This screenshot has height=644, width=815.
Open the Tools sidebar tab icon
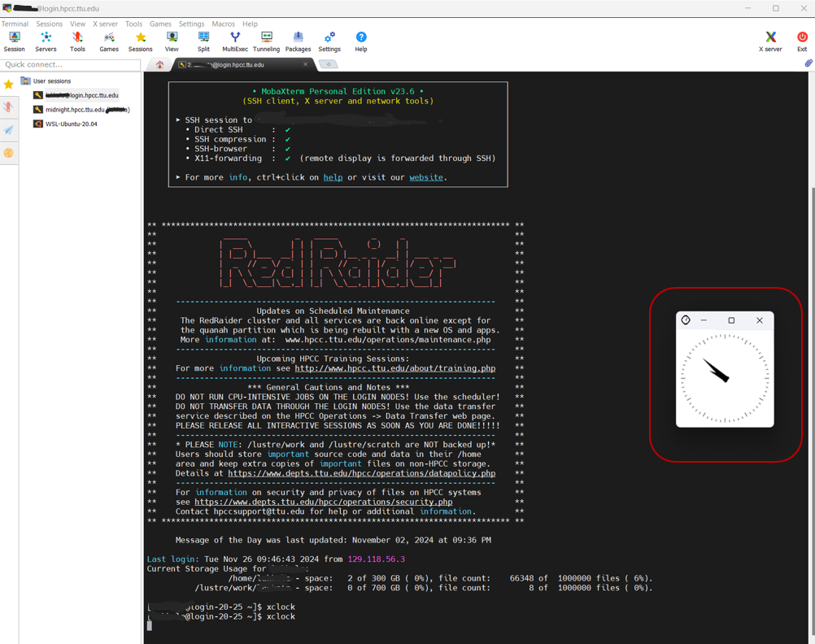[x=9, y=107]
